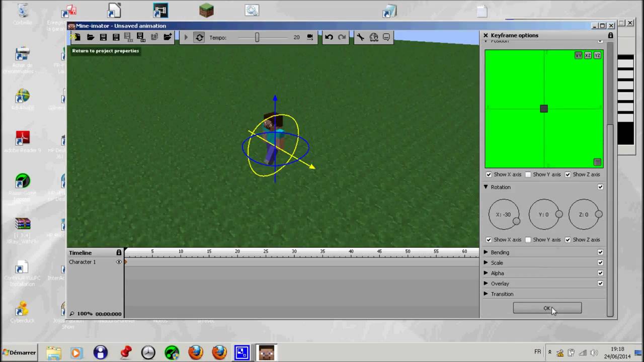Toggle the Rotation section checkbox
The image size is (644, 362).
(600, 187)
